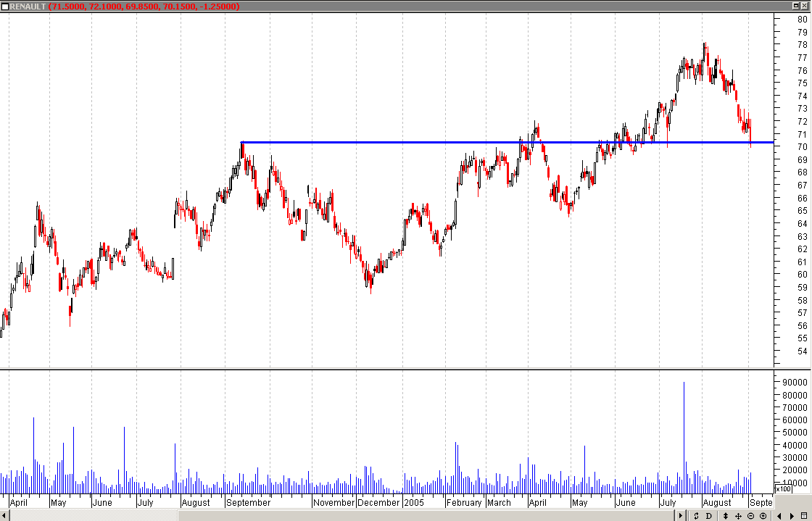Click the vertical rescale double-arrow icon
Image resolution: width=812 pixels, height=521 pixels.
[726, 516]
